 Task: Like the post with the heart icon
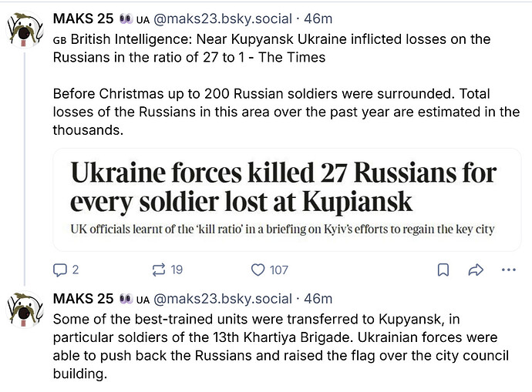258,270
